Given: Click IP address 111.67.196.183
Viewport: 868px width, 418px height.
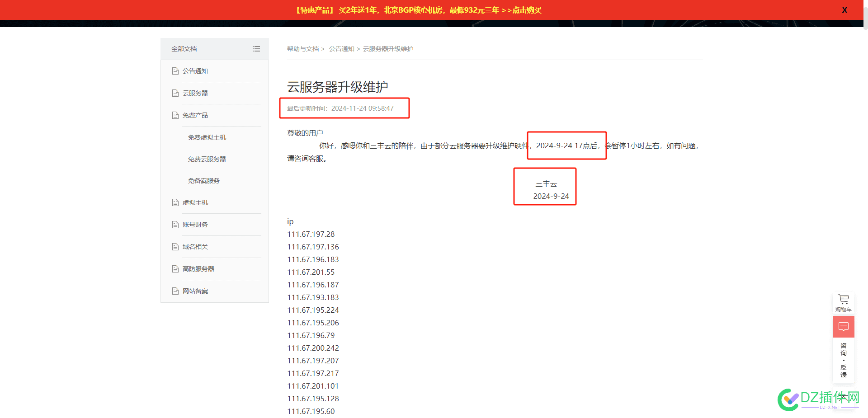Looking at the screenshot, I should (x=313, y=259).
